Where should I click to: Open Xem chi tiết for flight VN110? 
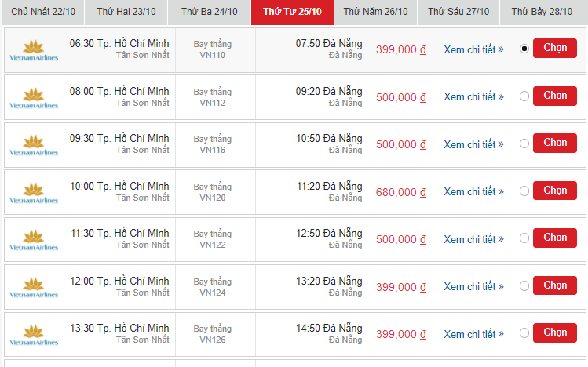coord(473,49)
